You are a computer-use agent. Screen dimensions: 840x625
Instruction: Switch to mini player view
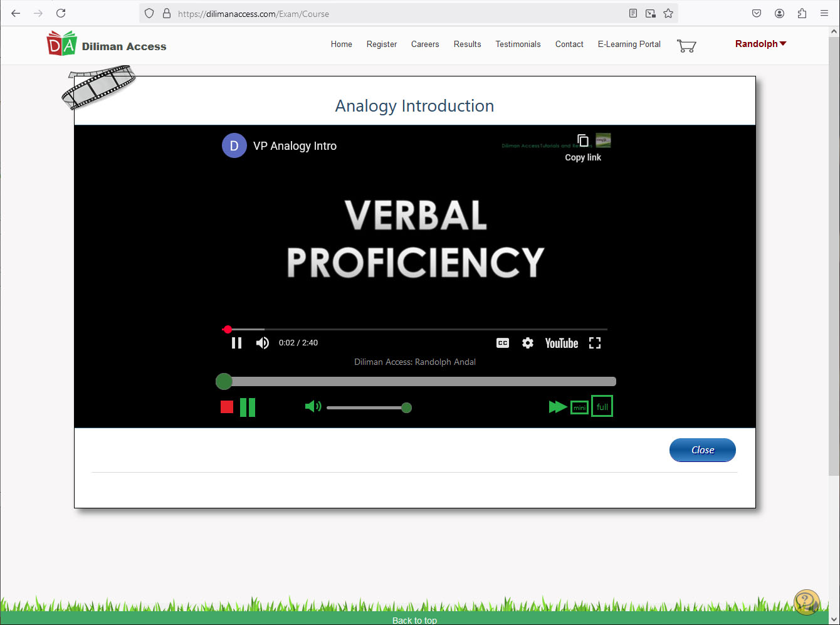point(579,407)
